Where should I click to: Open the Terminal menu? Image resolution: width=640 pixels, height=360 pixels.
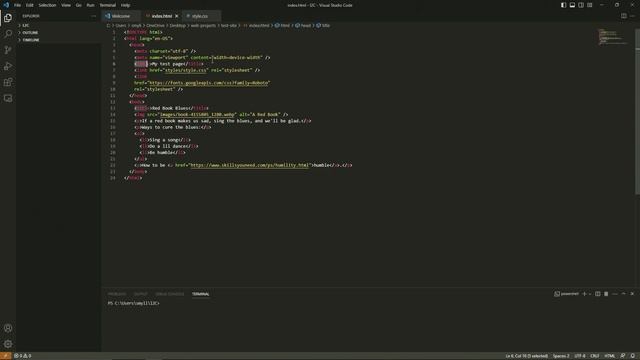point(107,5)
